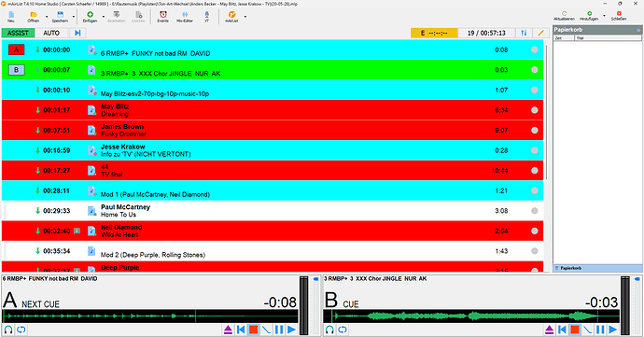Click Player A fade out icon
Viewport: 644px width, 337px height.
(266, 330)
